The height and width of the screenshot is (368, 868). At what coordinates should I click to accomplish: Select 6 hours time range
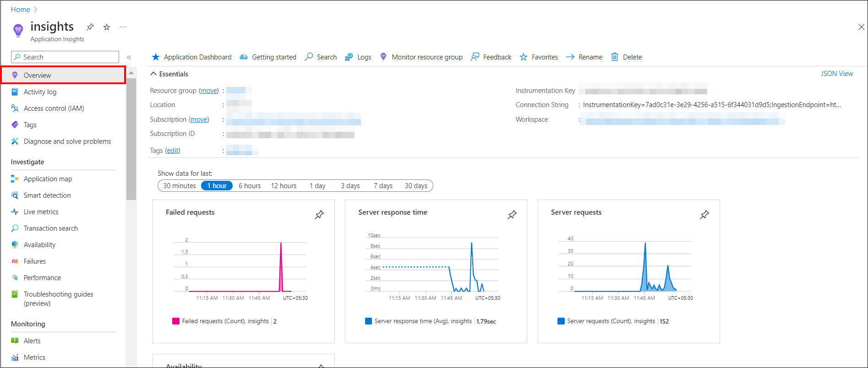pyautogui.click(x=250, y=186)
